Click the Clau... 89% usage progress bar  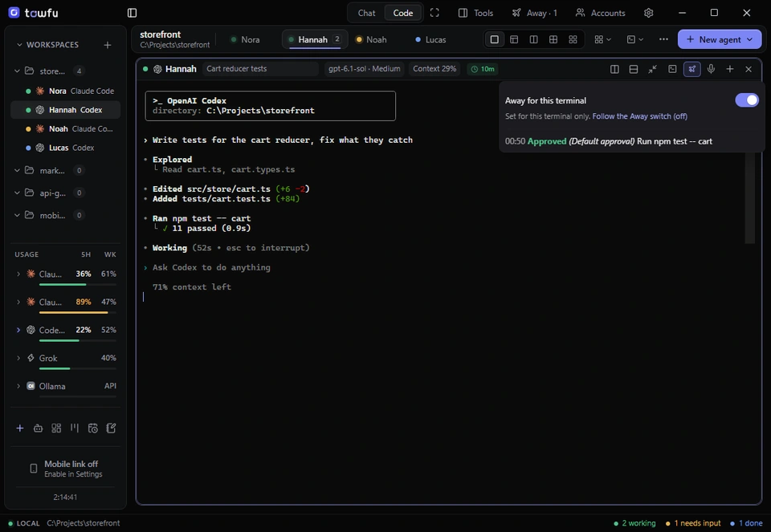[x=78, y=312]
